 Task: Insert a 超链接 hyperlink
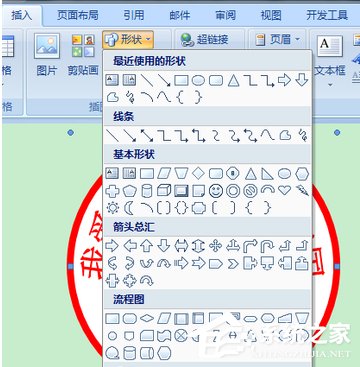[x=204, y=40]
